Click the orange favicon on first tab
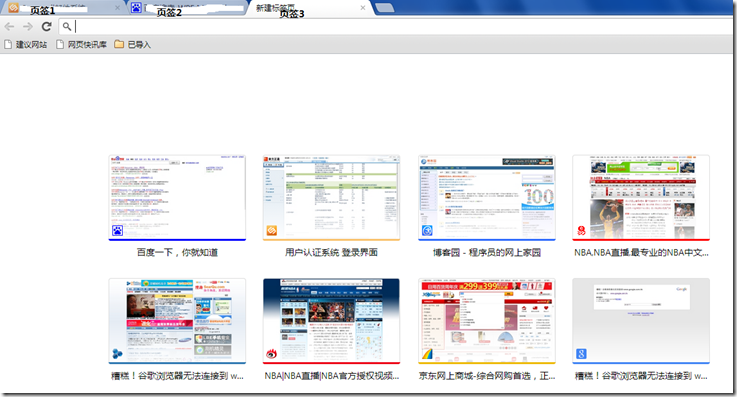The image size is (737, 397). [14, 8]
